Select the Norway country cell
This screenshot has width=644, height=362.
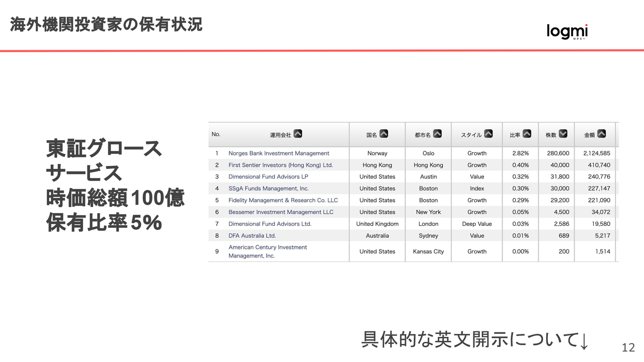377,153
